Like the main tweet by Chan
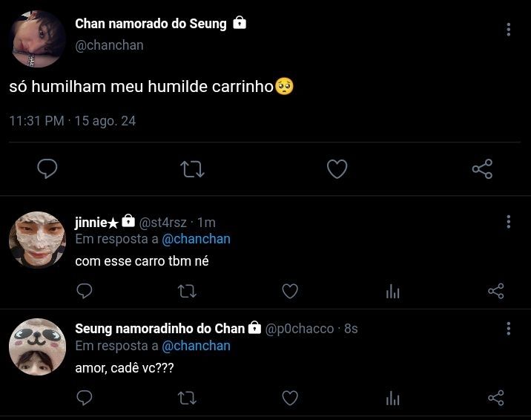Viewport: 531px width, 420px height. click(x=337, y=168)
